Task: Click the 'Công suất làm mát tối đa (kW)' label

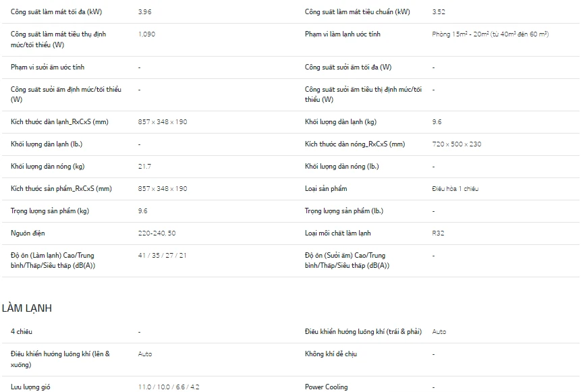Action: (56, 12)
